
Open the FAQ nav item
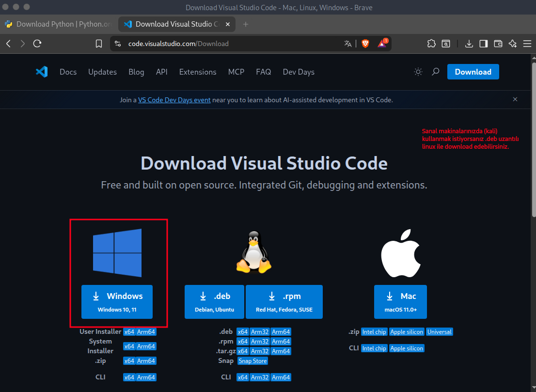tap(264, 72)
